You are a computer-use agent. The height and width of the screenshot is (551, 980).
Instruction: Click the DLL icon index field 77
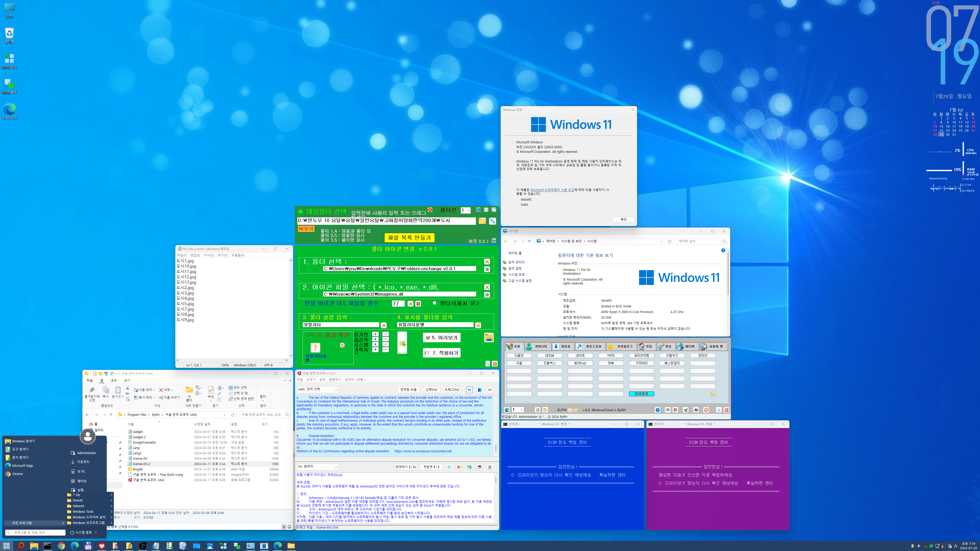click(x=398, y=304)
